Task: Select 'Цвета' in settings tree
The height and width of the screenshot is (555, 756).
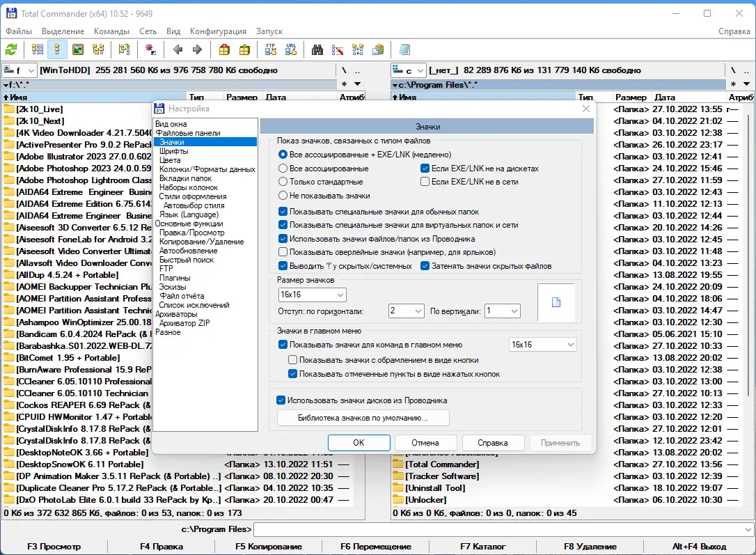Action: (x=170, y=160)
